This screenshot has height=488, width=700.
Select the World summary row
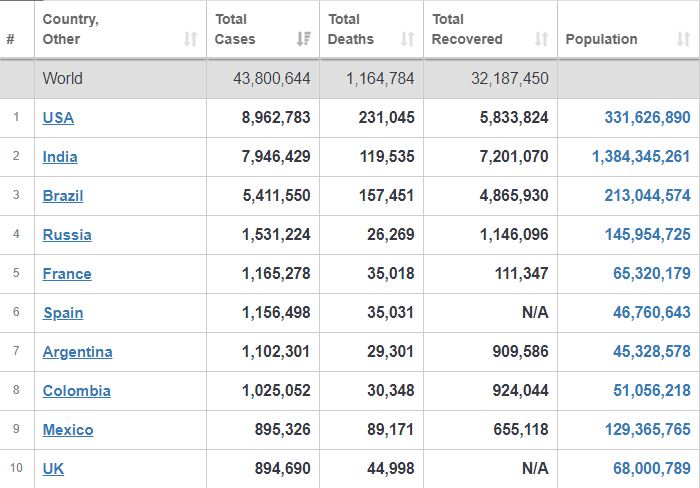pos(350,79)
